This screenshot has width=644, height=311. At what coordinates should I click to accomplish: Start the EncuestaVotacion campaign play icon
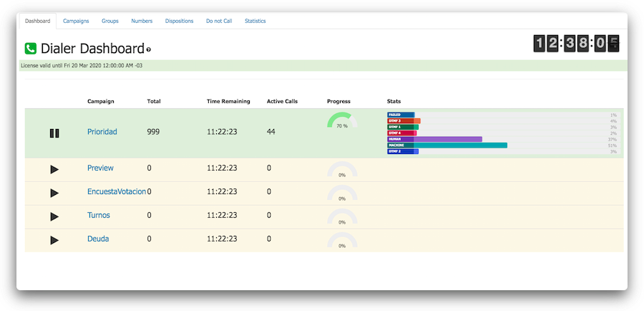(54, 193)
